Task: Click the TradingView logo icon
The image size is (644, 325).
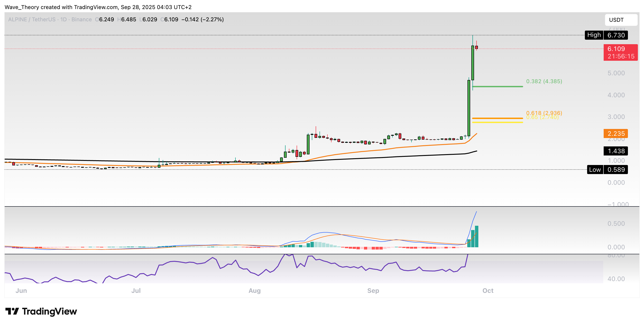Action: click(12, 311)
